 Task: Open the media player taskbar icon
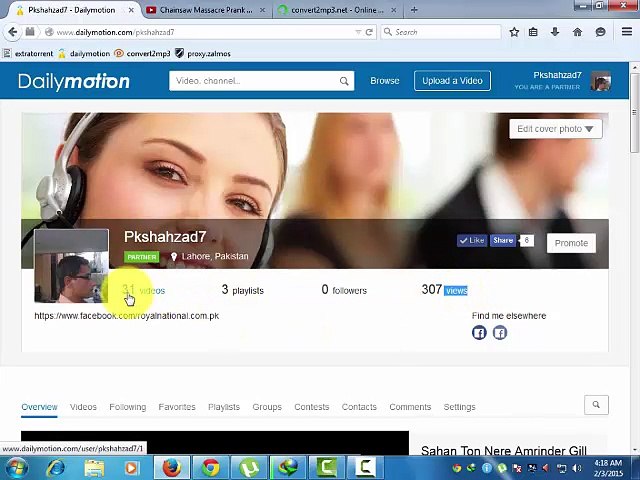click(131, 468)
